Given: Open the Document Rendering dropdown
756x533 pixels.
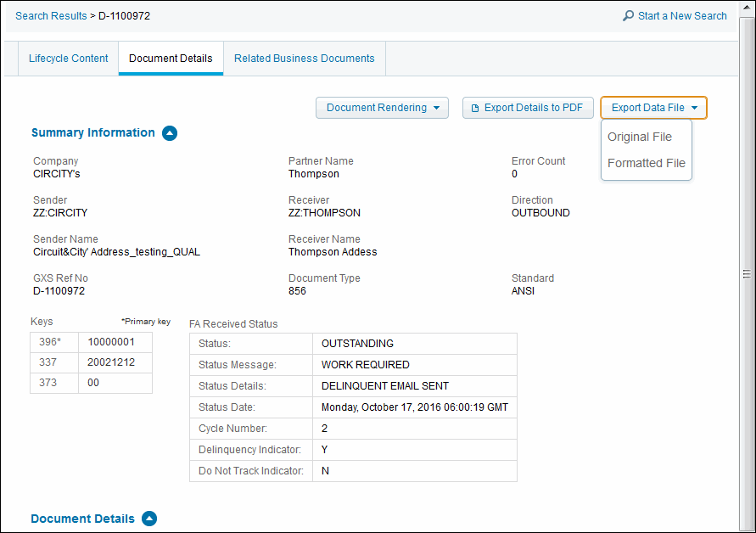Looking at the screenshot, I should click(382, 108).
